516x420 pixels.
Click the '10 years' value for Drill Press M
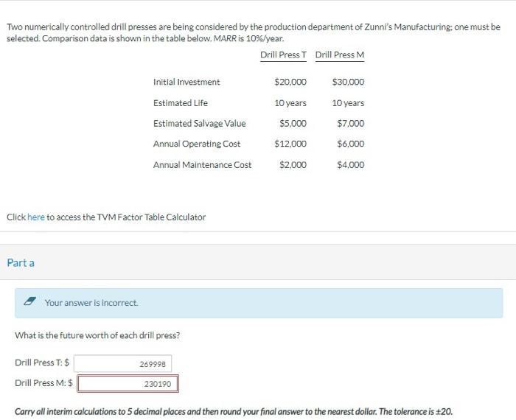click(x=348, y=103)
